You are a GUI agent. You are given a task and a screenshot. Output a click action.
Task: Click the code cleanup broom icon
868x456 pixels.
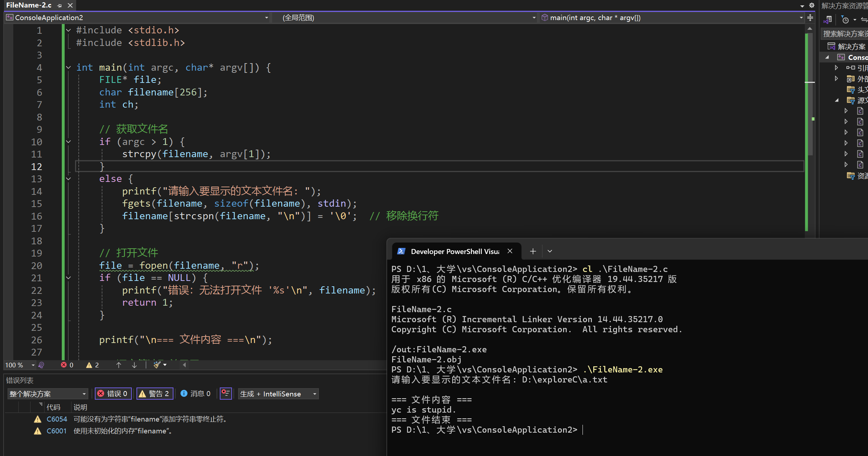click(x=157, y=365)
